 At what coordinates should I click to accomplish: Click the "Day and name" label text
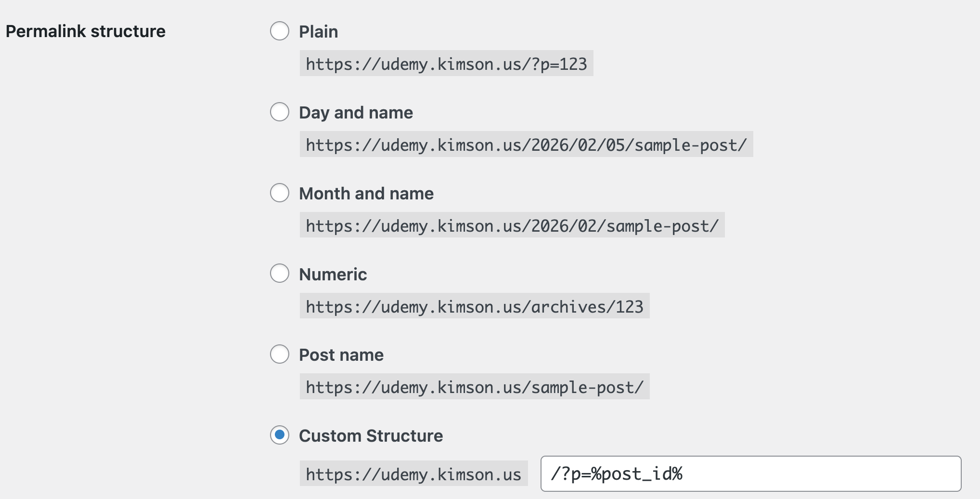[x=356, y=113]
